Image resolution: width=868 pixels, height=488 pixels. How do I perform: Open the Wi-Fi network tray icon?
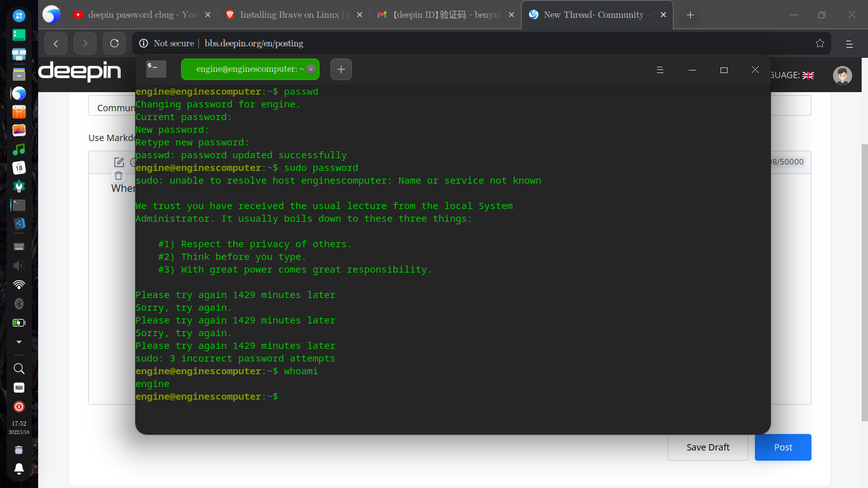pos(19,285)
